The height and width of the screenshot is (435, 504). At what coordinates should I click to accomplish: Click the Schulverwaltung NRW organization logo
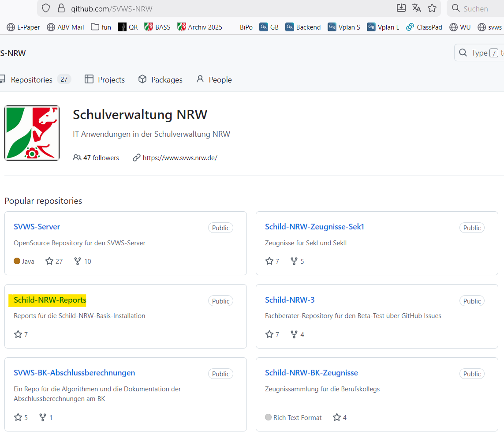tap(32, 133)
